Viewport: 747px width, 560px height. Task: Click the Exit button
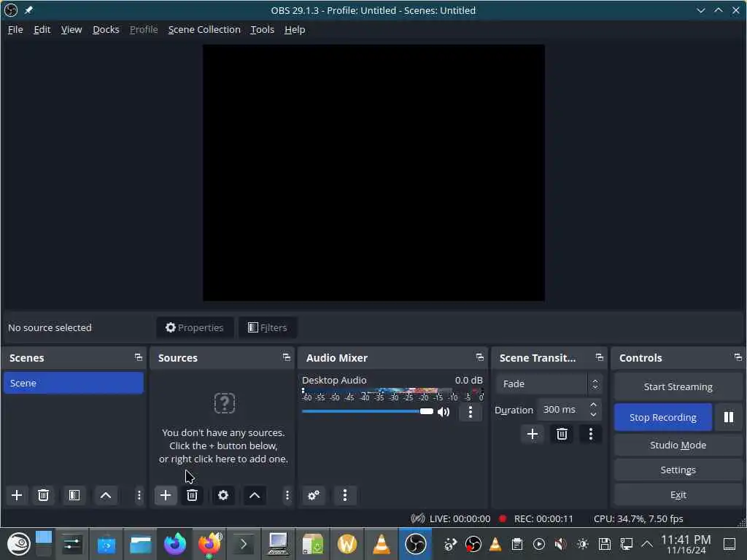point(678,495)
